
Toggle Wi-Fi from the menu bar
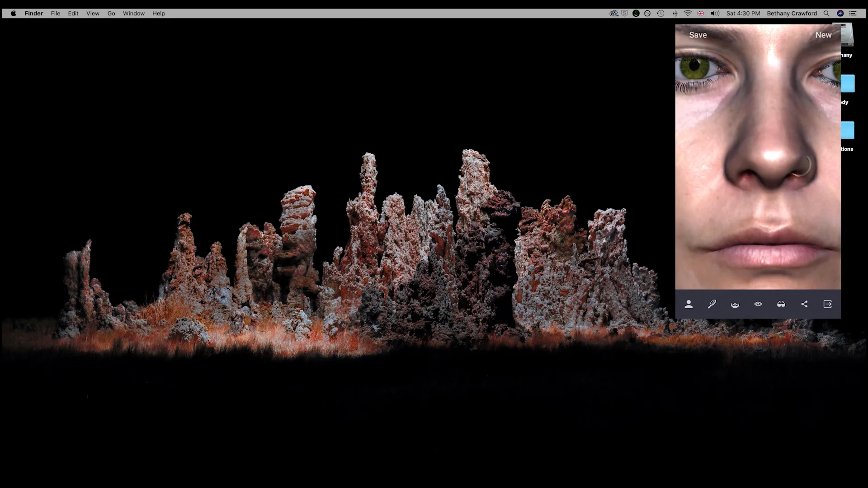[688, 13]
